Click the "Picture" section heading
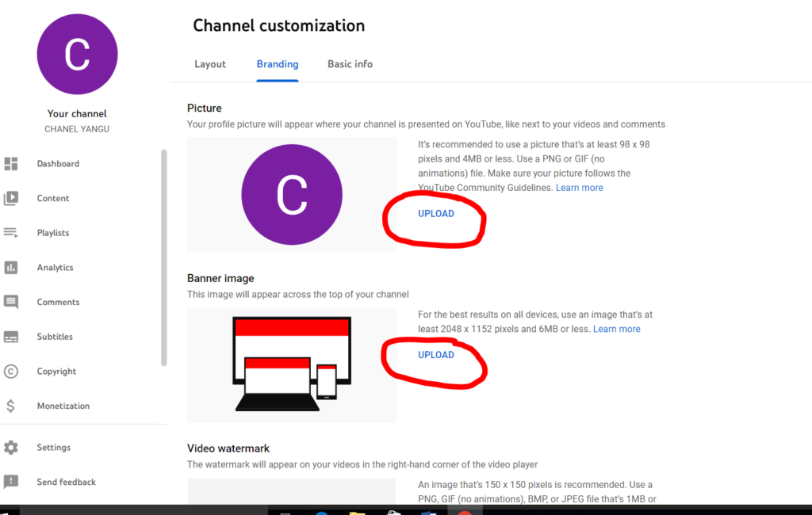This screenshot has height=515, width=812. pos(205,109)
